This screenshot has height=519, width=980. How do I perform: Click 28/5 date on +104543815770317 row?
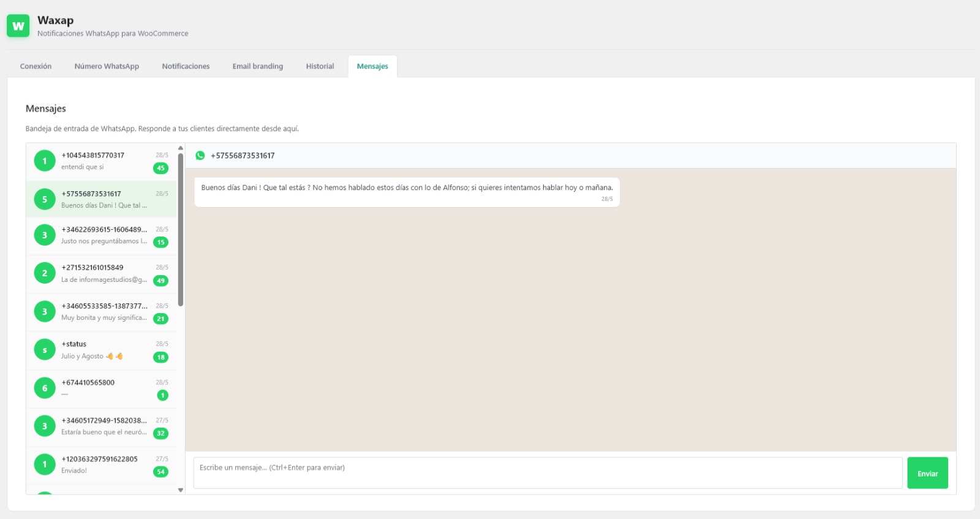pyautogui.click(x=162, y=156)
